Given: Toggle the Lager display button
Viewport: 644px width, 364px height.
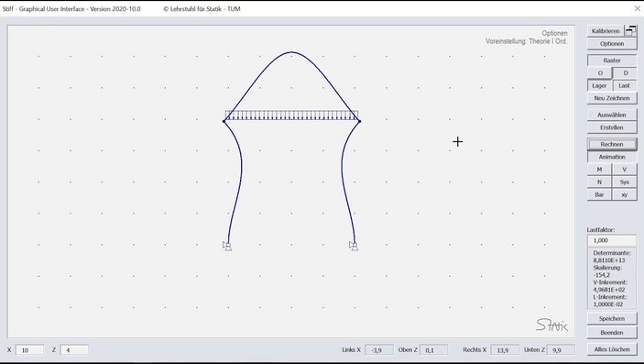Looking at the screenshot, I should point(599,85).
